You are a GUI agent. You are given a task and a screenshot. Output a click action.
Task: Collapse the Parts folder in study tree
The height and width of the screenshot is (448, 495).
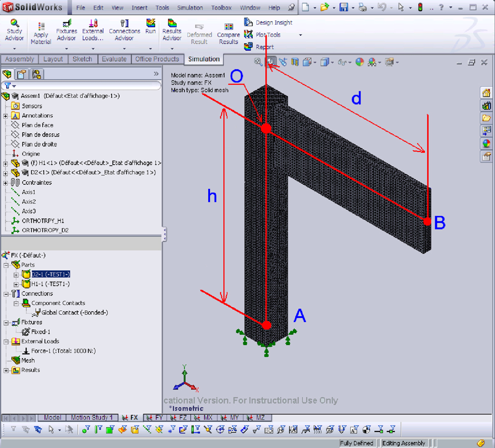click(6, 265)
